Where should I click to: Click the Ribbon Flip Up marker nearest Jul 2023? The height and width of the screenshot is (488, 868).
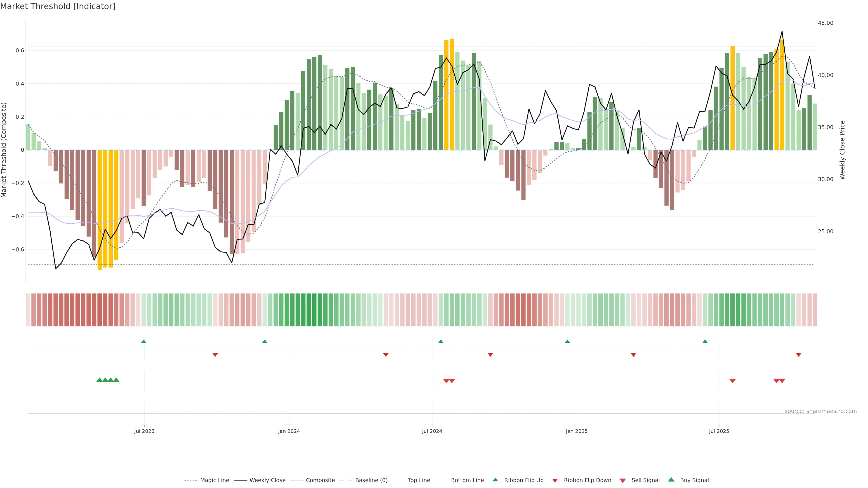tap(144, 342)
